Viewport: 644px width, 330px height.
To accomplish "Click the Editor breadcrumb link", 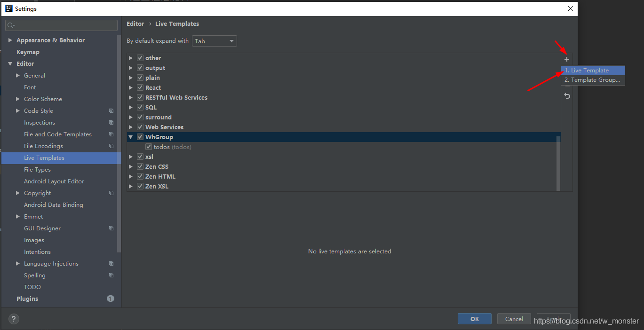I will click(x=135, y=24).
